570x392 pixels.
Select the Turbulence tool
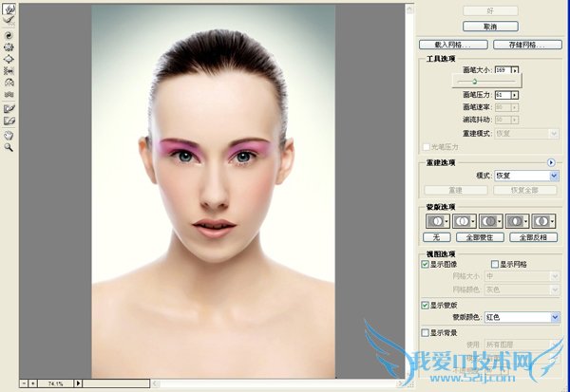coord(9,95)
